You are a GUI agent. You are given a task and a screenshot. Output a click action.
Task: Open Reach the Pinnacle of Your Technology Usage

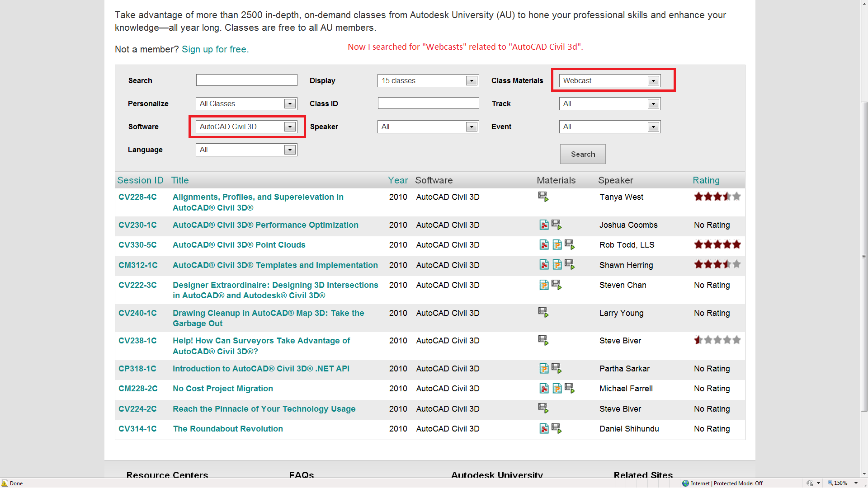(x=264, y=409)
